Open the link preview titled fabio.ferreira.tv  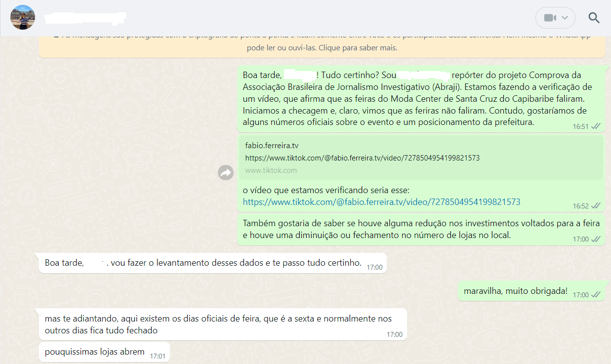point(421,158)
